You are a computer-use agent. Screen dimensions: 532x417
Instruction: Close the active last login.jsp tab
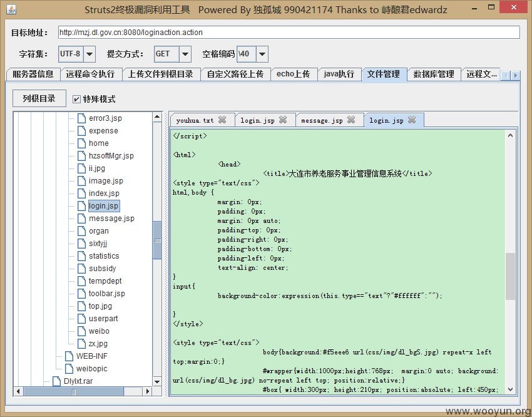click(x=412, y=120)
